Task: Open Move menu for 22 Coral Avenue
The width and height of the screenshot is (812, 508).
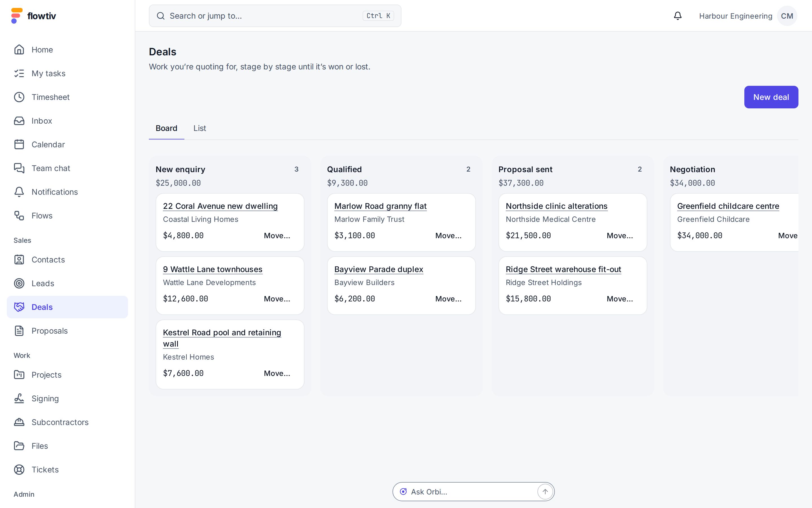Action: tap(277, 236)
